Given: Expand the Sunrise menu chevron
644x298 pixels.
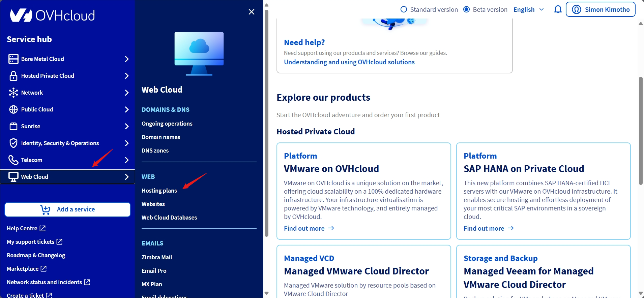Looking at the screenshot, I should click(x=127, y=126).
